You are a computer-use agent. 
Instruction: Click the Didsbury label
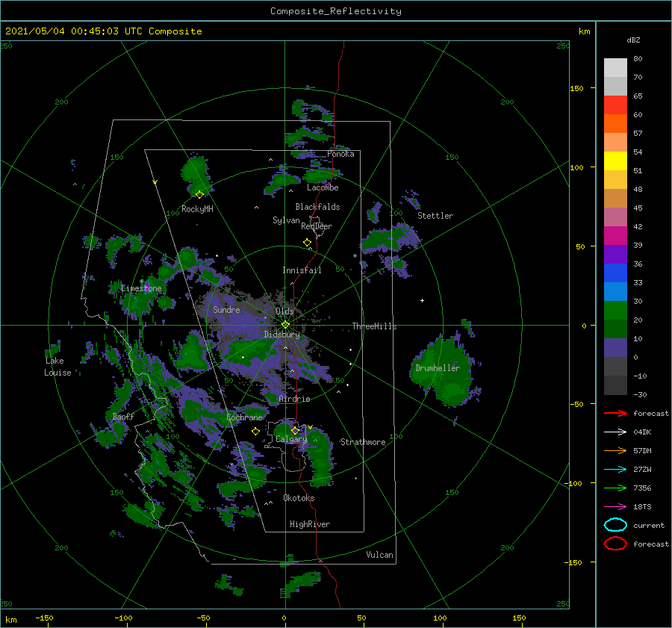(x=281, y=335)
